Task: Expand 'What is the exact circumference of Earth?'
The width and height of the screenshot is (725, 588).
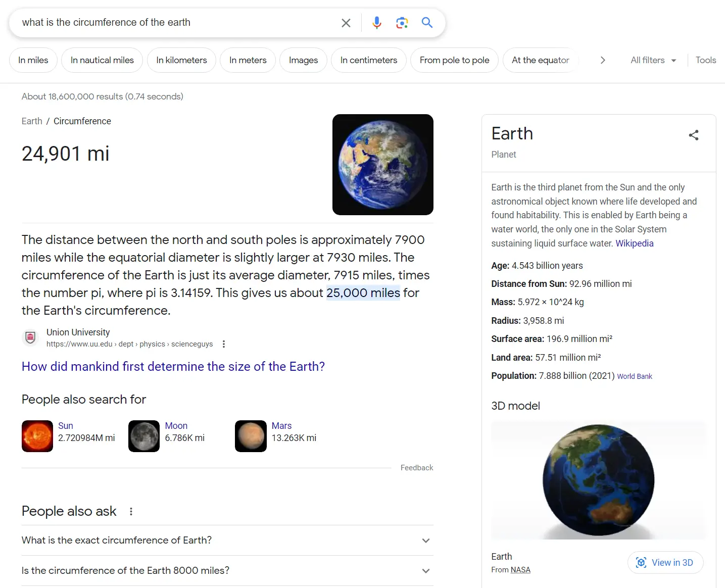Action: coord(227,541)
